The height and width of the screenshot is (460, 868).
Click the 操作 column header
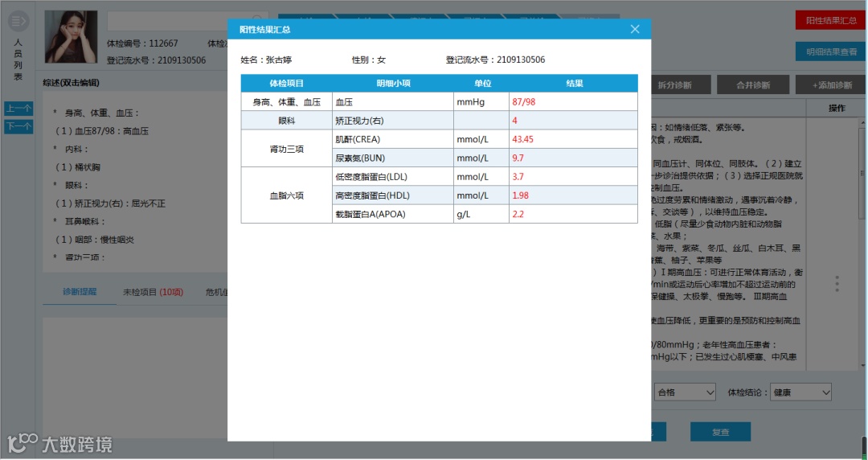[x=837, y=108]
